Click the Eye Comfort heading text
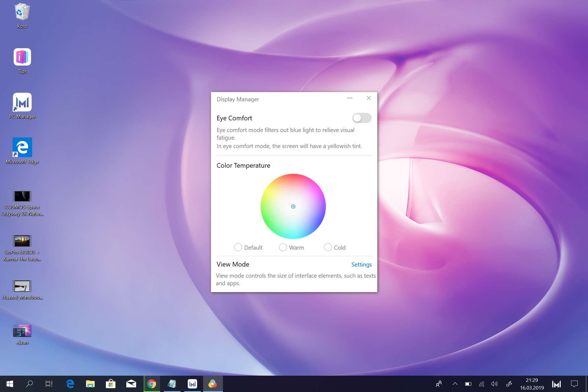This screenshot has height=392, width=588. [x=234, y=118]
